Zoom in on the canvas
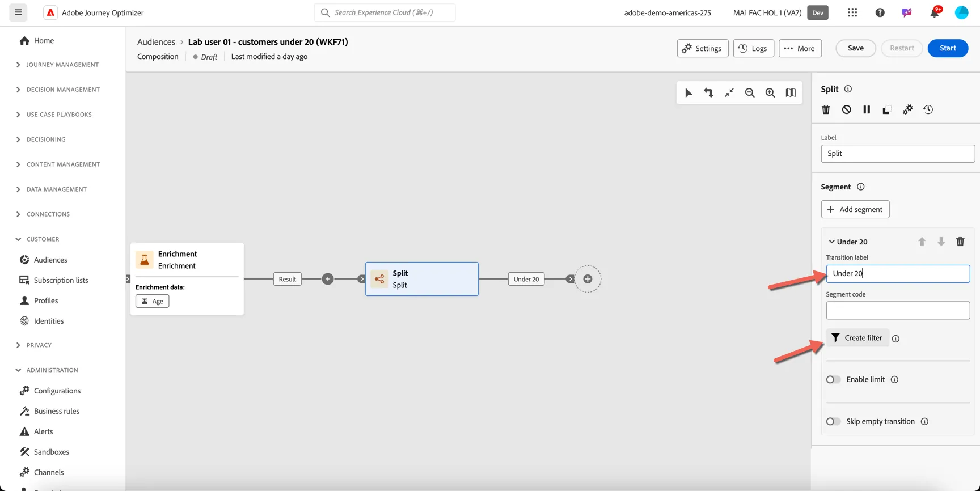Image resolution: width=980 pixels, height=491 pixels. pyautogui.click(x=770, y=92)
